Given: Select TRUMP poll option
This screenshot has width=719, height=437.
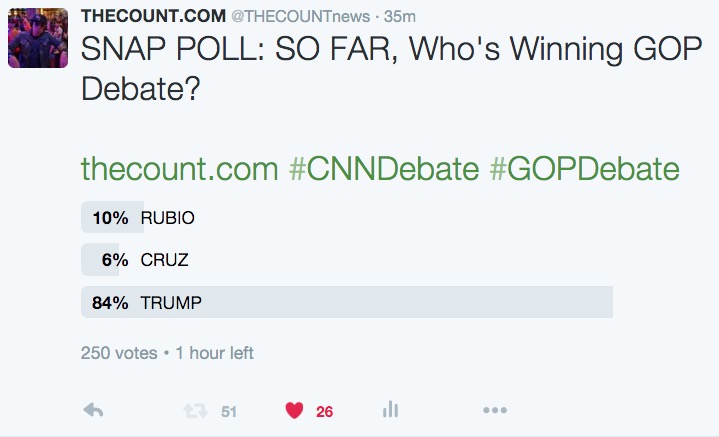Looking at the screenshot, I should click(171, 302).
